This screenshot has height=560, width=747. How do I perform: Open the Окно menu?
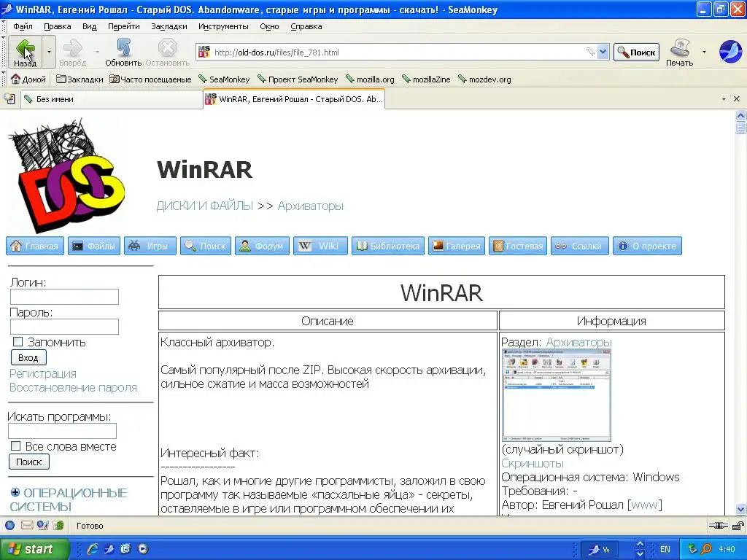click(270, 27)
